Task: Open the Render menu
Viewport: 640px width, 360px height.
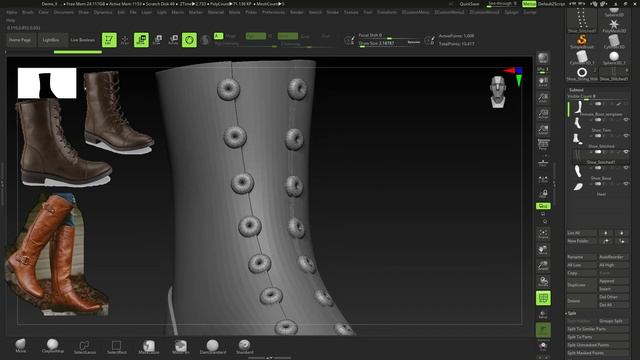Action: pos(297,12)
